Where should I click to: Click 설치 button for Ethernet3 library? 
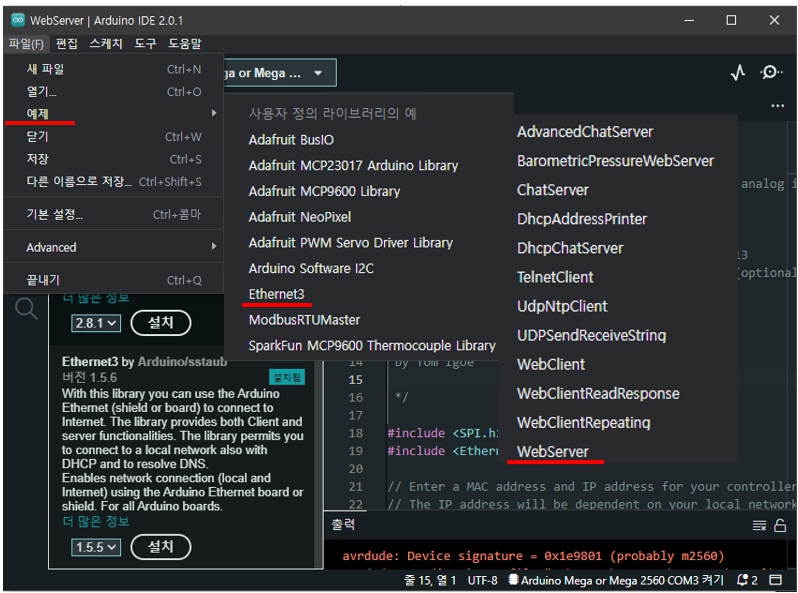tap(160, 546)
